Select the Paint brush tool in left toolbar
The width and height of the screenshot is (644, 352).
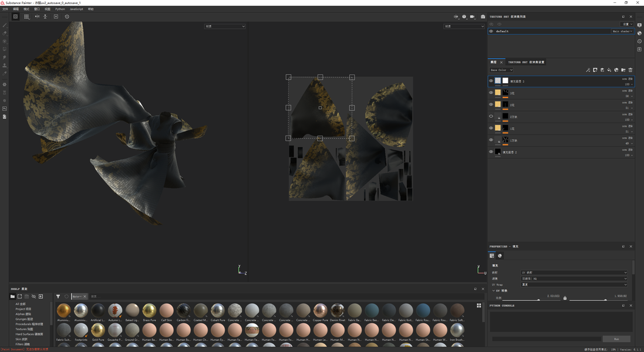click(x=5, y=25)
